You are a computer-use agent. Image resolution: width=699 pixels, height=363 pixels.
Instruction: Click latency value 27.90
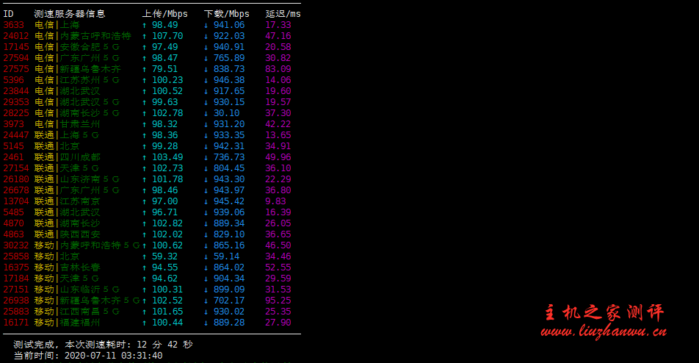tap(278, 322)
